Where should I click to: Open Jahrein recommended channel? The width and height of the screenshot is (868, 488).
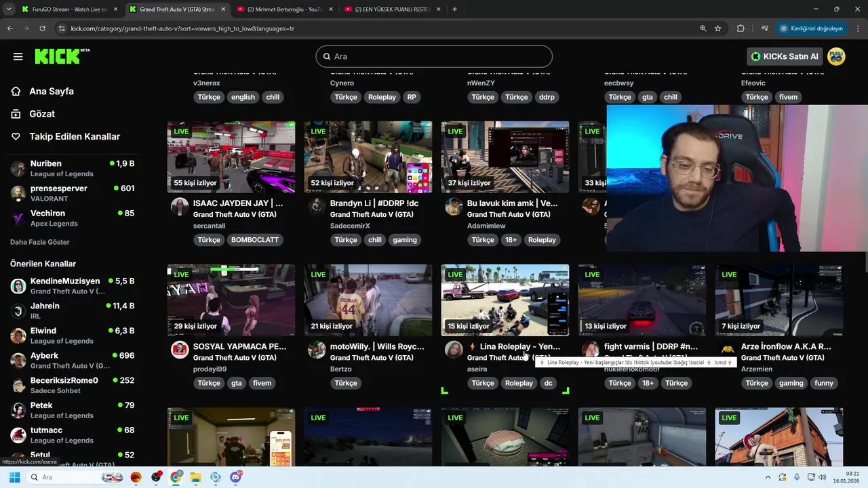pyautogui.click(x=73, y=310)
